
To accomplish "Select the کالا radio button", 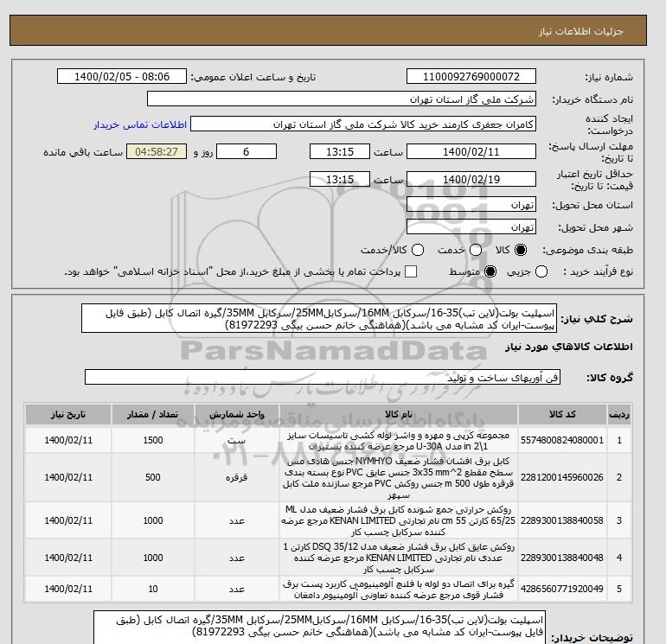I will (521, 250).
